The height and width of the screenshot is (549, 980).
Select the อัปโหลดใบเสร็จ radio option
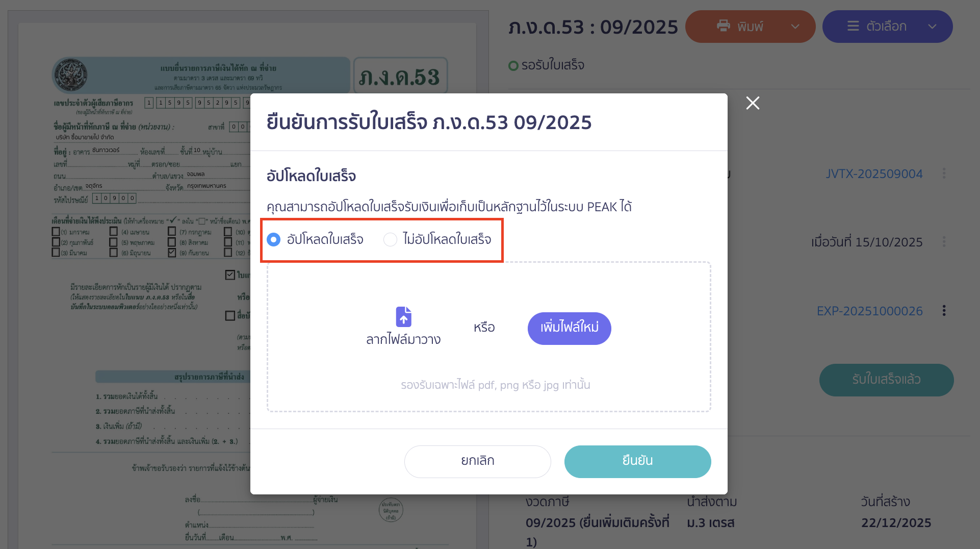coord(274,239)
